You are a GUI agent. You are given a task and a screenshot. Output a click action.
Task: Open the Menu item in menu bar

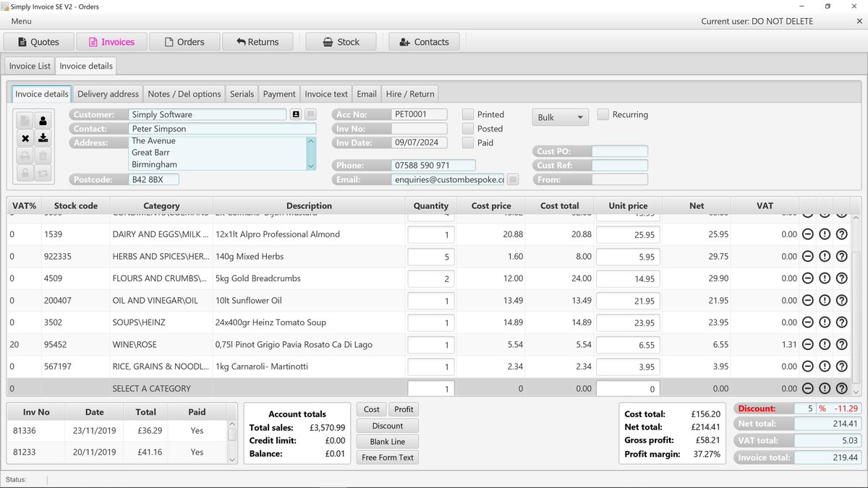(x=21, y=21)
